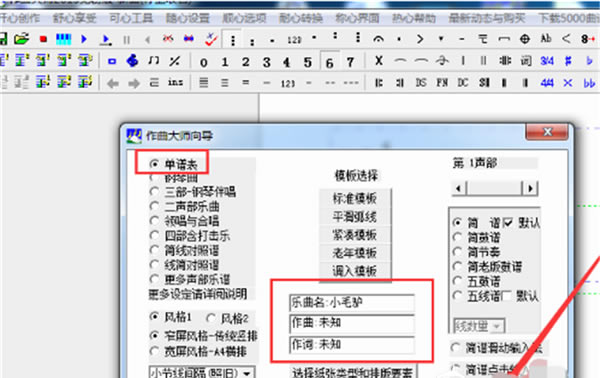Click the 3/4 time signature icon
The width and height of the screenshot is (600, 378).
[x=547, y=61]
